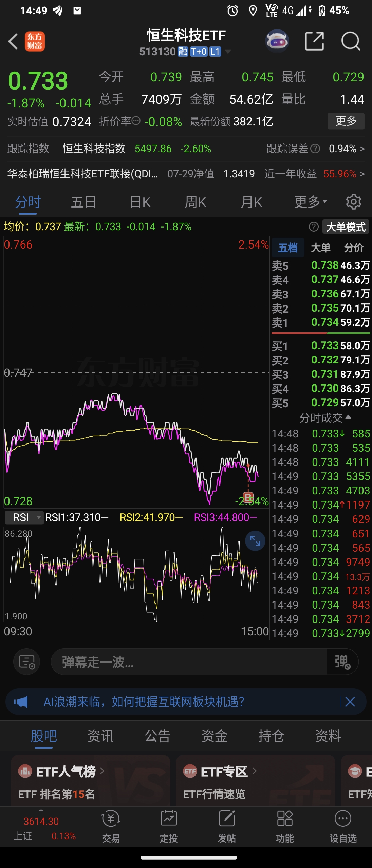Open 交易 in bottom bar
Image resolution: width=372 pixels, height=868 pixels.
click(111, 826)
